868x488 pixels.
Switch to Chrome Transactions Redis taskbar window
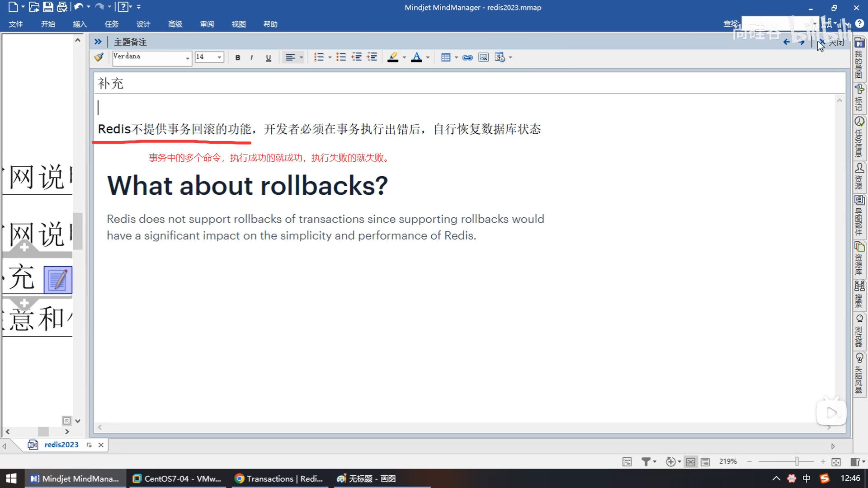pyautogui.click(x=279, y=479)
